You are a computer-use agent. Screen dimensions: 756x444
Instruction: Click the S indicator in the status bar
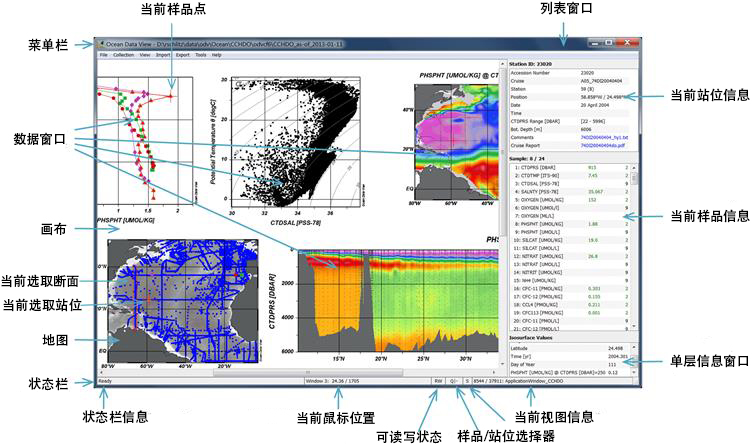(x=469, y=381)
